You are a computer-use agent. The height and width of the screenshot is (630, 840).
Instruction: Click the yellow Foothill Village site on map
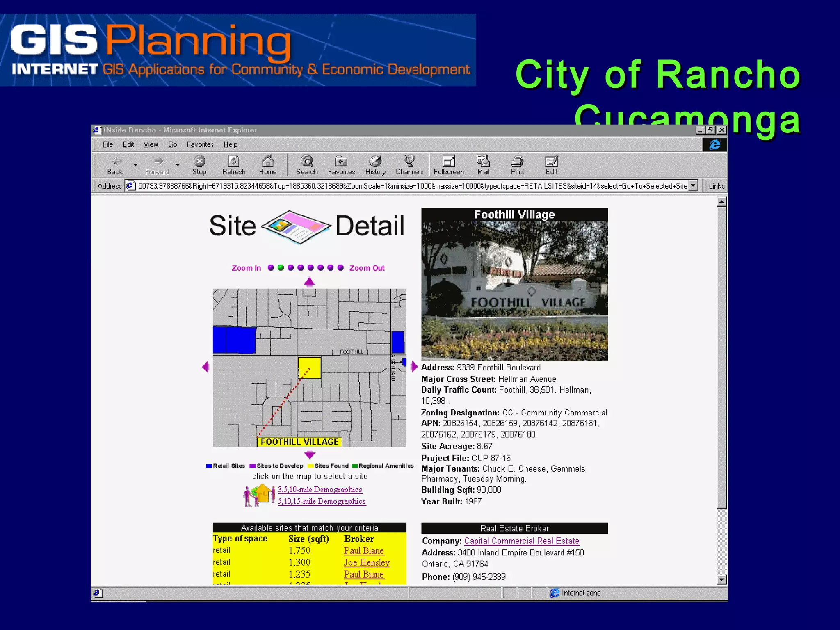309,367
